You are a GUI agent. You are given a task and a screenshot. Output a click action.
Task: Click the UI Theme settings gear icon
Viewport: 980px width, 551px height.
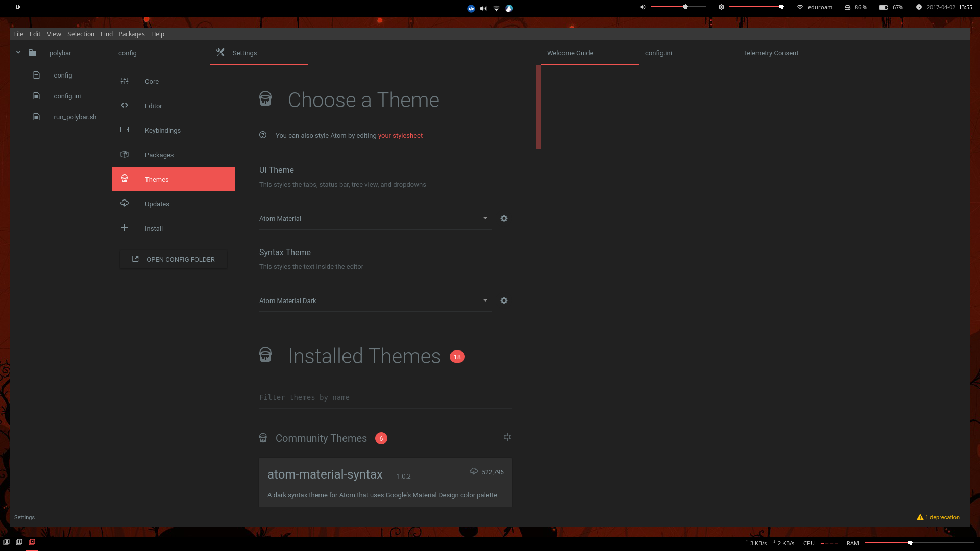coord(504,218)
